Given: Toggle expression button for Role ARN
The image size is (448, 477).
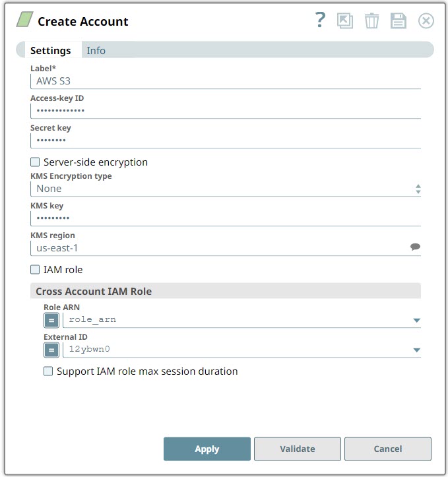Looking at the screenshot, I should pos(51,320).
